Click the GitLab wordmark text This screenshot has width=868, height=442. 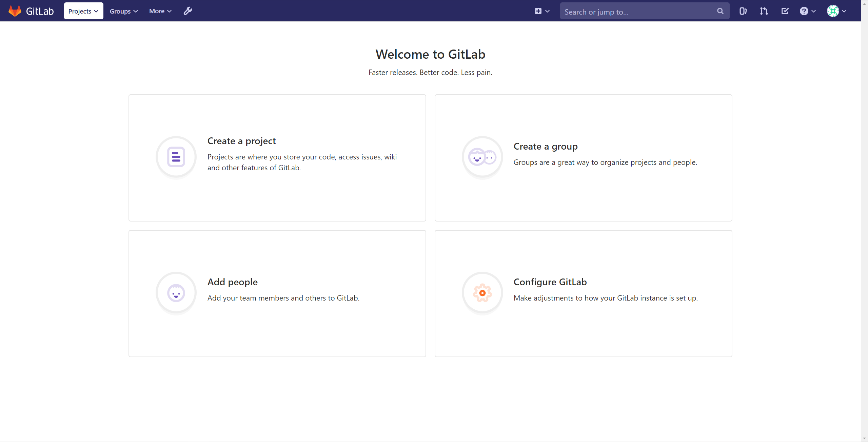pos(40,11)
